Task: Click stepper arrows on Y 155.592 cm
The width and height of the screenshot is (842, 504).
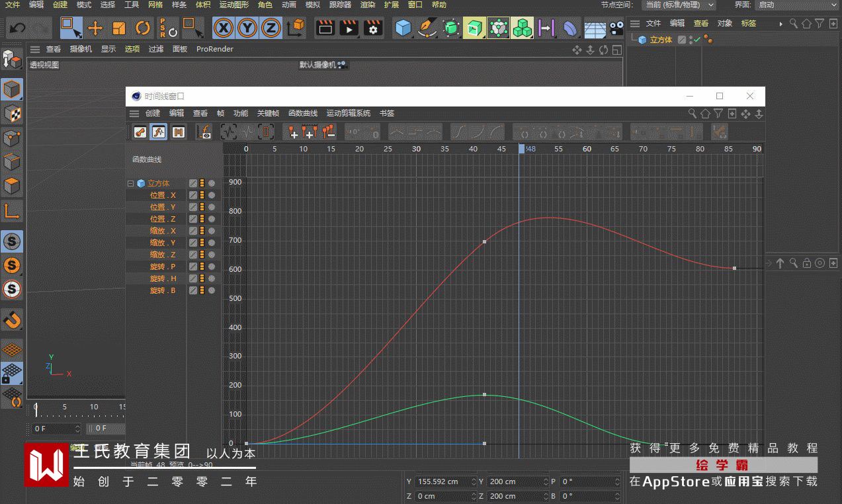Action: 473,482
